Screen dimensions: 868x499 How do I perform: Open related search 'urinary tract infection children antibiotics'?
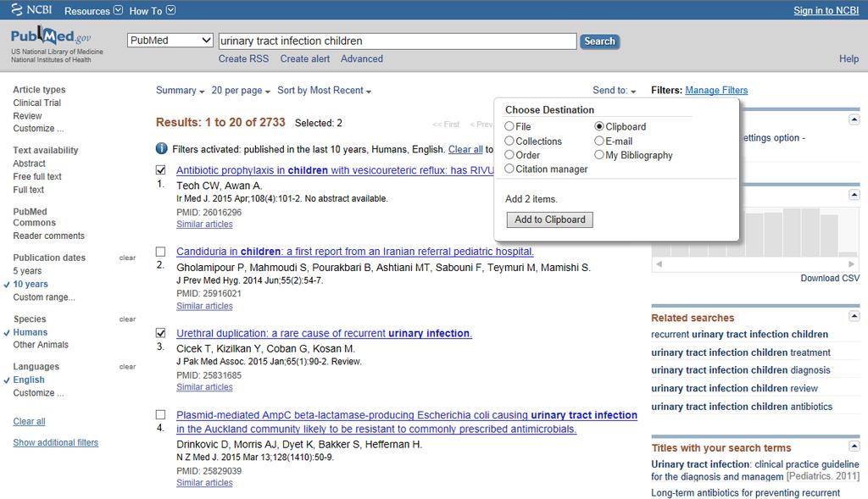742,407
